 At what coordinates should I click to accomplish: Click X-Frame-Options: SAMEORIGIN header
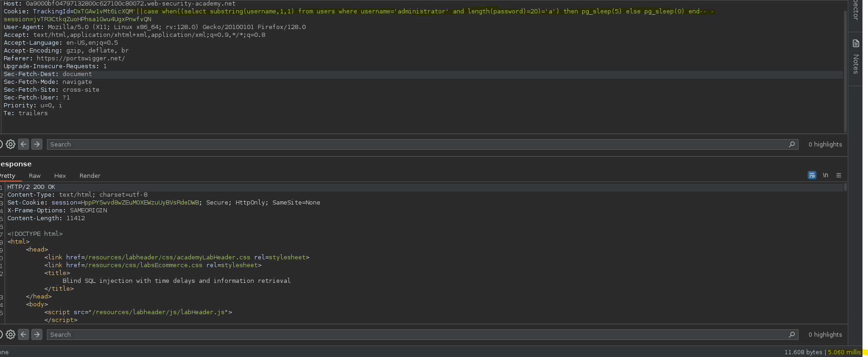57,210
